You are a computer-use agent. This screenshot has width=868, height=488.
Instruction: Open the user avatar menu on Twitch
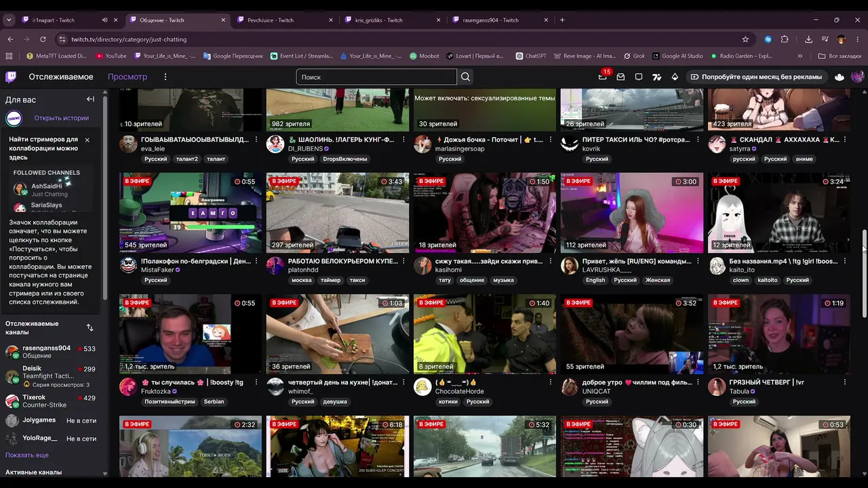pos(858,77)
